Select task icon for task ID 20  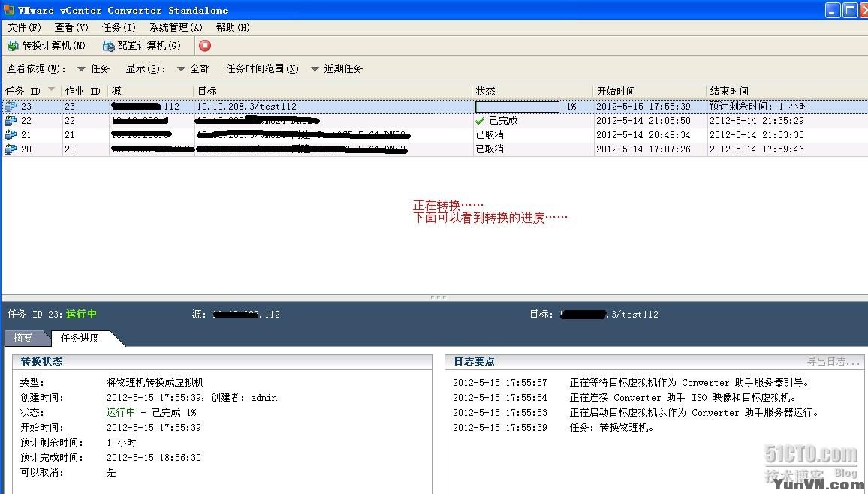[11, 149]
